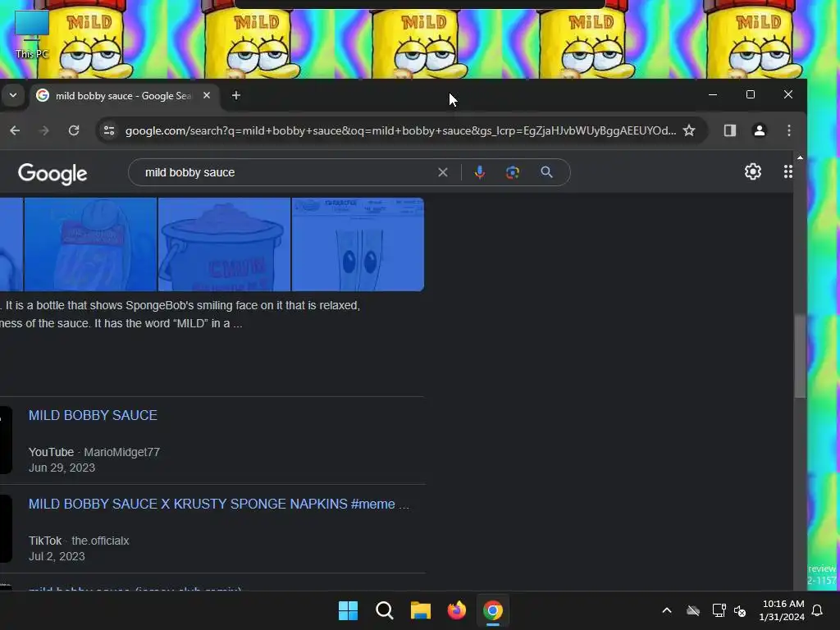
Task: Open Chrome profile avatar menu
Action: pyautogui.click(x=759, y=130)
